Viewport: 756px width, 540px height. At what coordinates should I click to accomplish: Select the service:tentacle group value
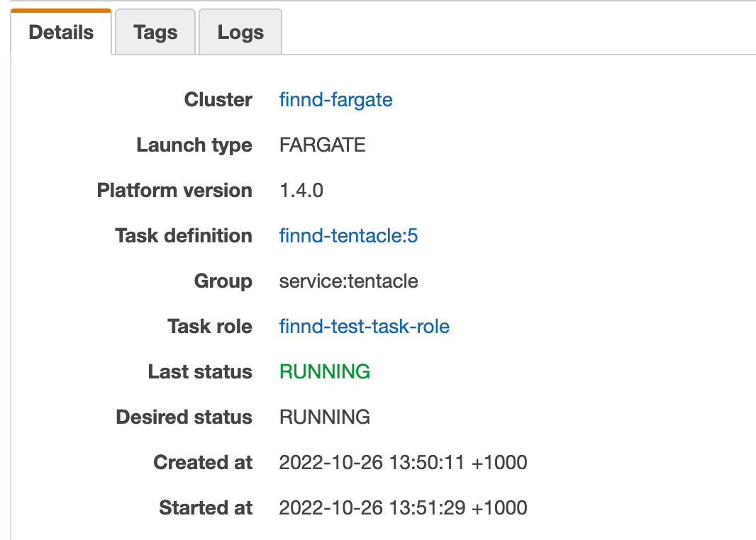(348, 281)
